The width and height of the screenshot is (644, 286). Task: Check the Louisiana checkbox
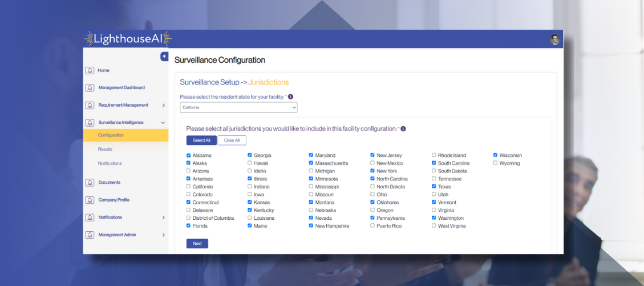coord(250,218)
